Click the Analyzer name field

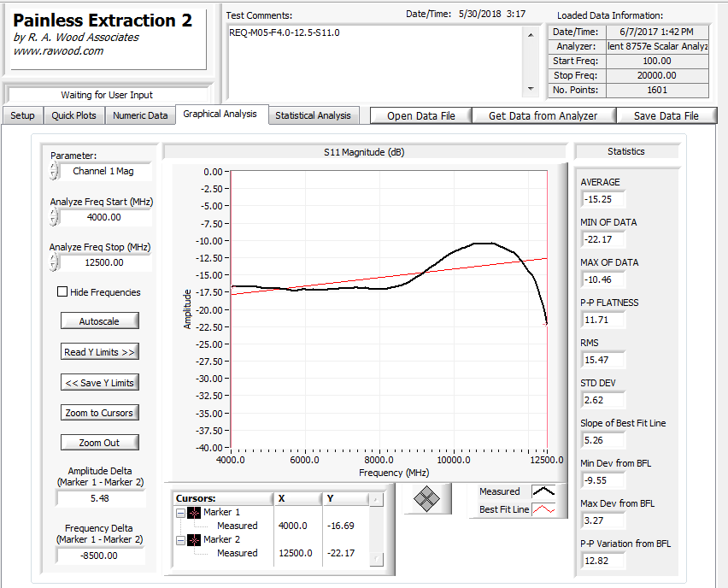click(657, 46)
